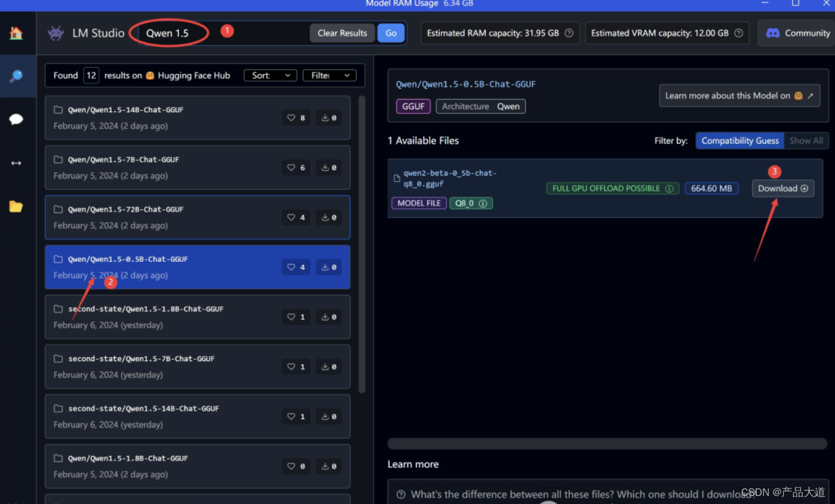Viewport: 835px width, 504px height.
Task: Select Qwen/Qwen1.5-72B-Chat-GGUF result
Action: (x=197, y=217)
